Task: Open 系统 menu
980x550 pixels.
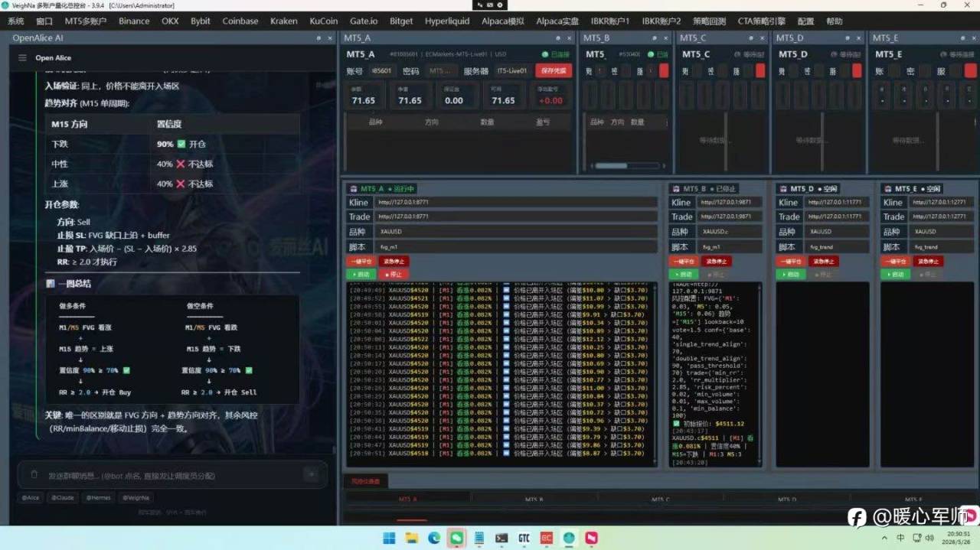Action: coord(15,21)
